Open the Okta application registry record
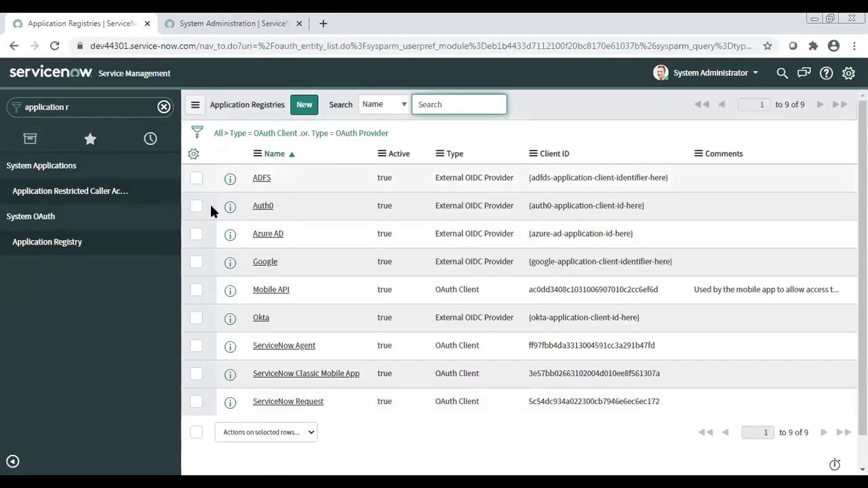The width and height of the screenshot is (868, 488). (260, 317)
